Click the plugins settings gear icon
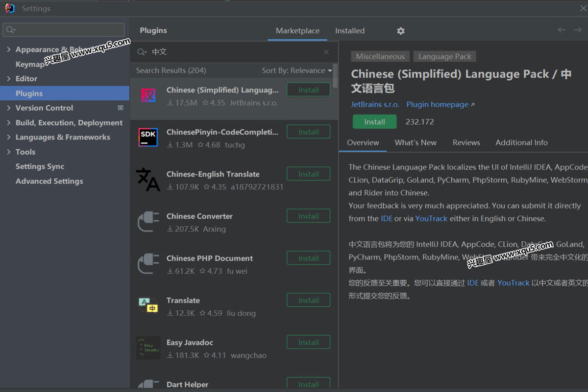This screenshot has height=392, width=588. pyautogui.click(x=401, y=31)
